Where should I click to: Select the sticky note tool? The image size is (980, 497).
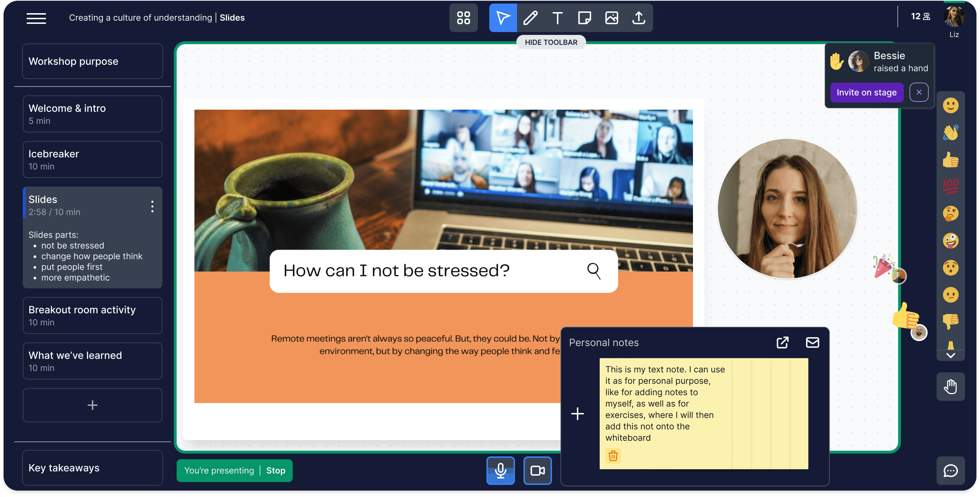coord(584,18)
